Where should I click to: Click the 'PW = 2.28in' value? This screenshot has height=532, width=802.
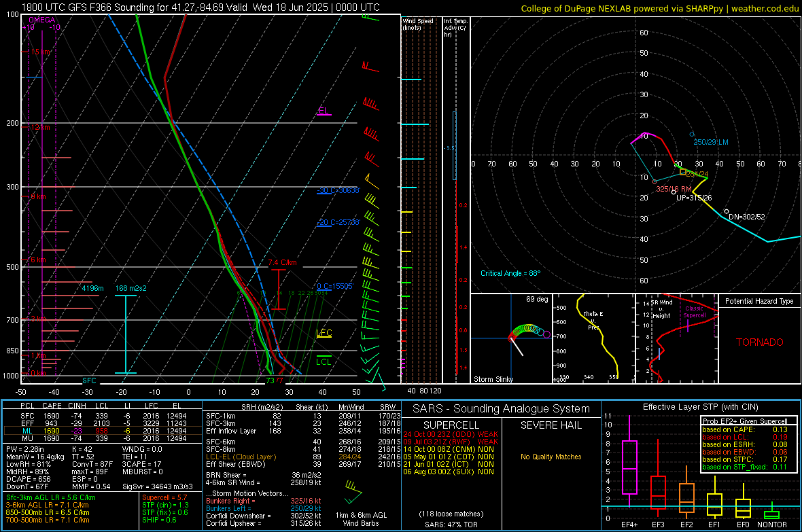click(x=26, y=449)
